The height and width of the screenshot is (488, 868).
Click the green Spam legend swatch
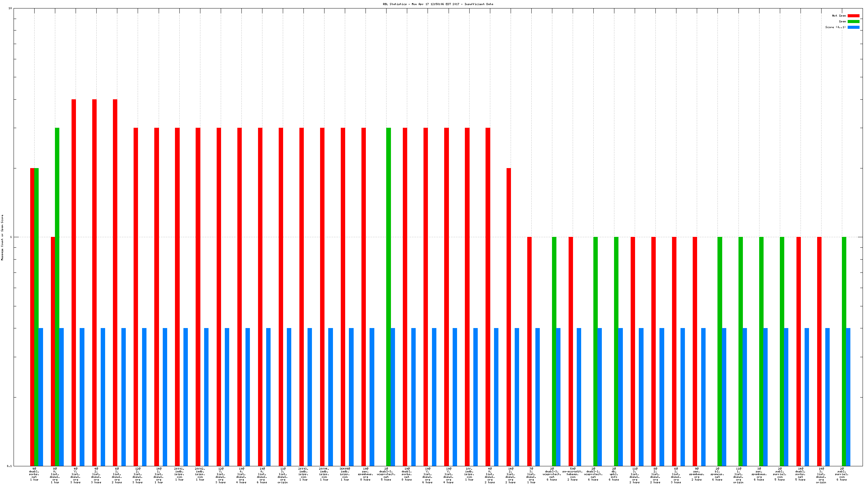tap(853, 21)
